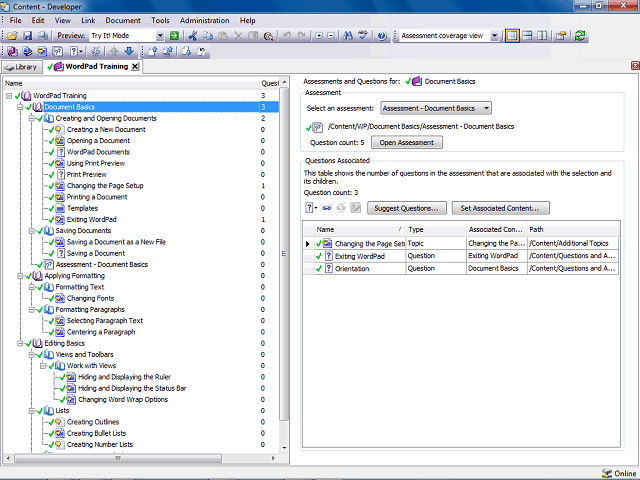
Task: Click scroll down arrow of outline pane
Action: [x=284, y=448]
